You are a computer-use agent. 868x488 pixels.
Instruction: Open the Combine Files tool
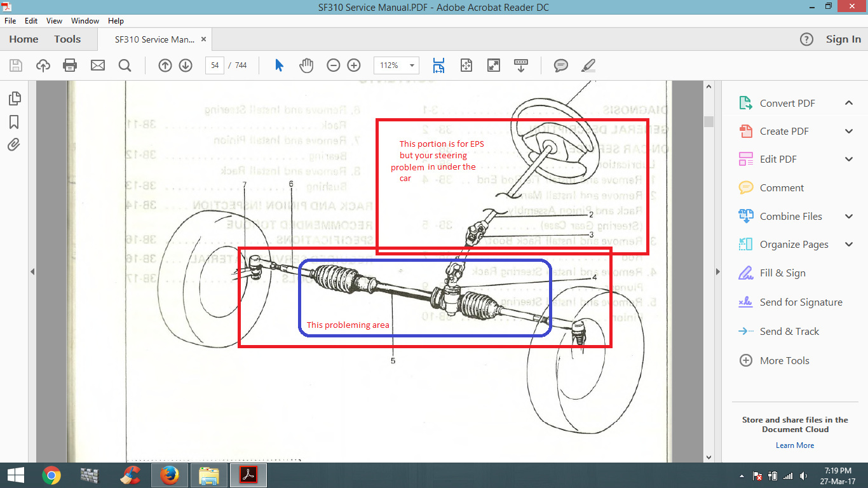[790, 216]
